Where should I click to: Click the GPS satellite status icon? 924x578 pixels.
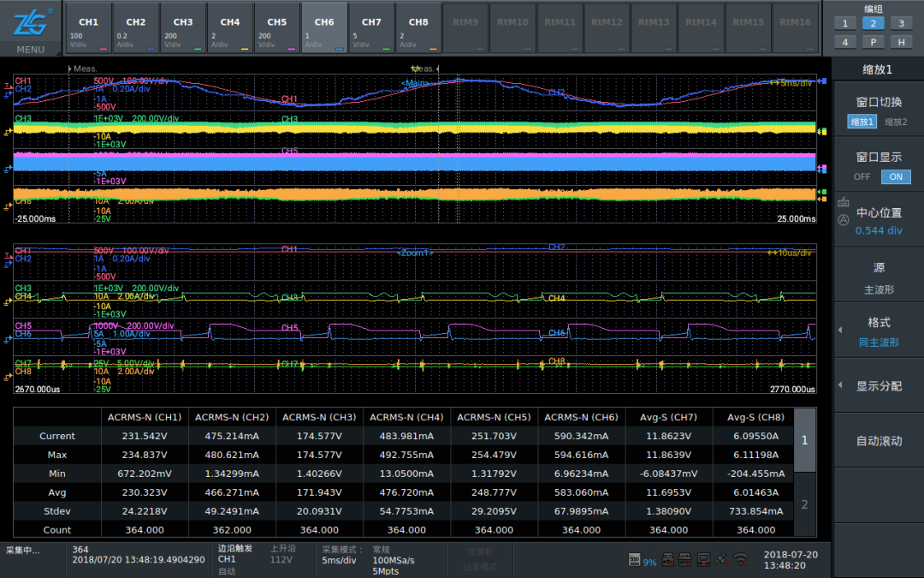[722, 560]
